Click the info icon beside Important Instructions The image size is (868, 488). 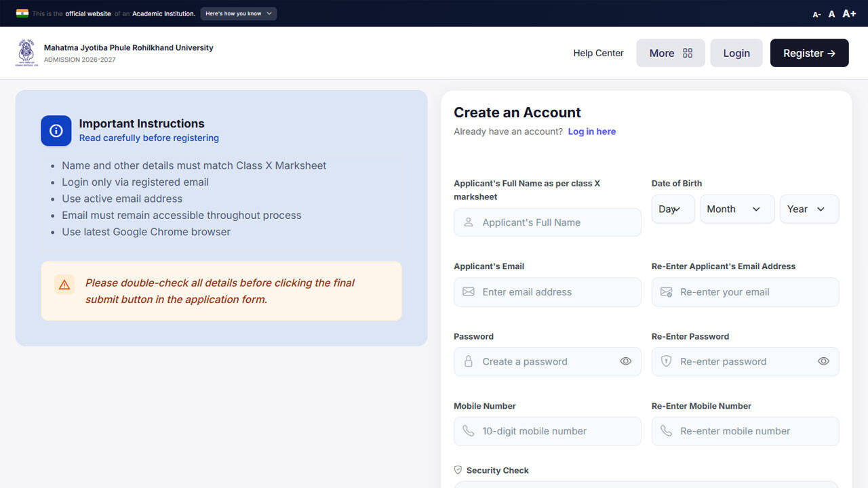coord(56,131)
